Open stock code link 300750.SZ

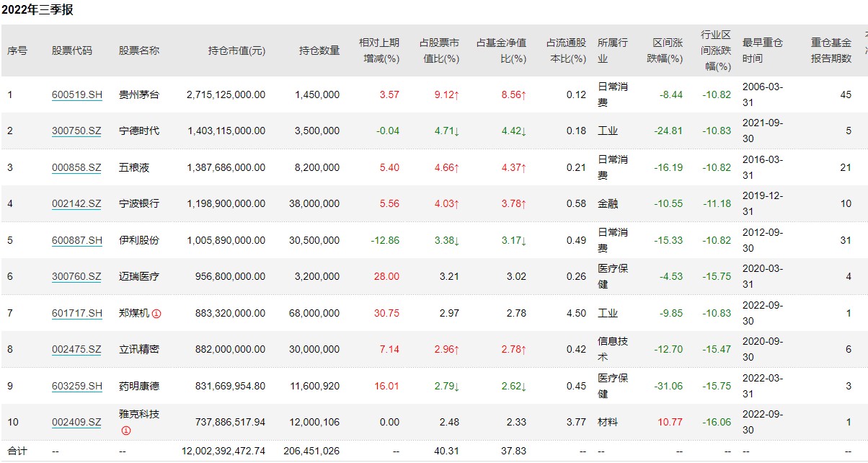click(x=77, y=131)
